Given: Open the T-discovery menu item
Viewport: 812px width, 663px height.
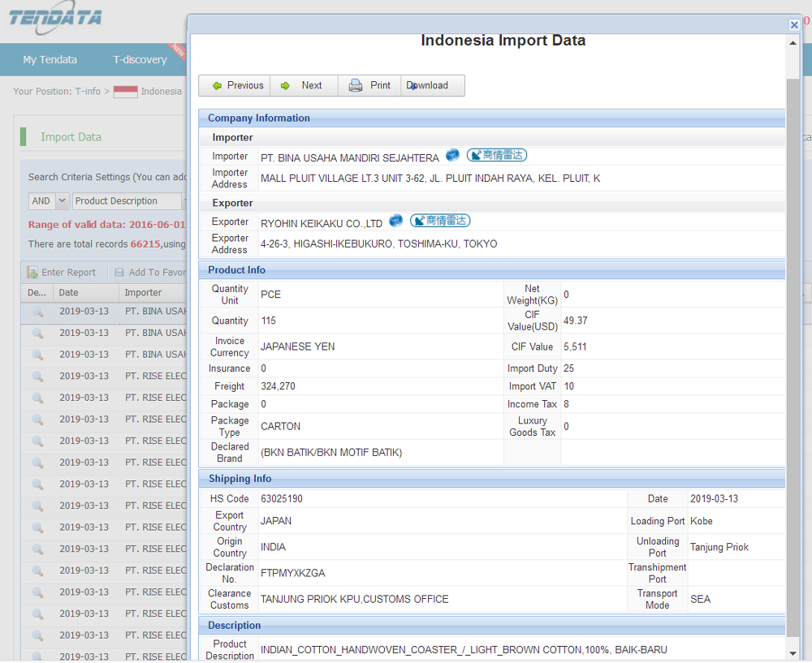Looking at the screenshot, I should click(x=140, y=59).
